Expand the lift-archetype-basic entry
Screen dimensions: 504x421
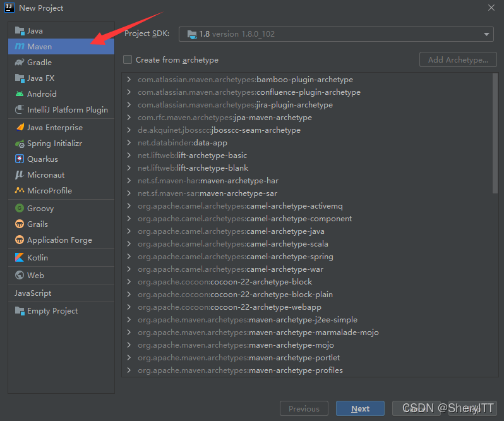[129, 155]
